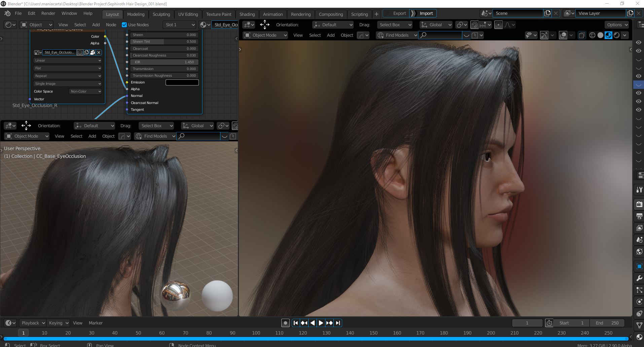Open Physics properties tab
Screen dimensions: 644x347
pos(639,302)
